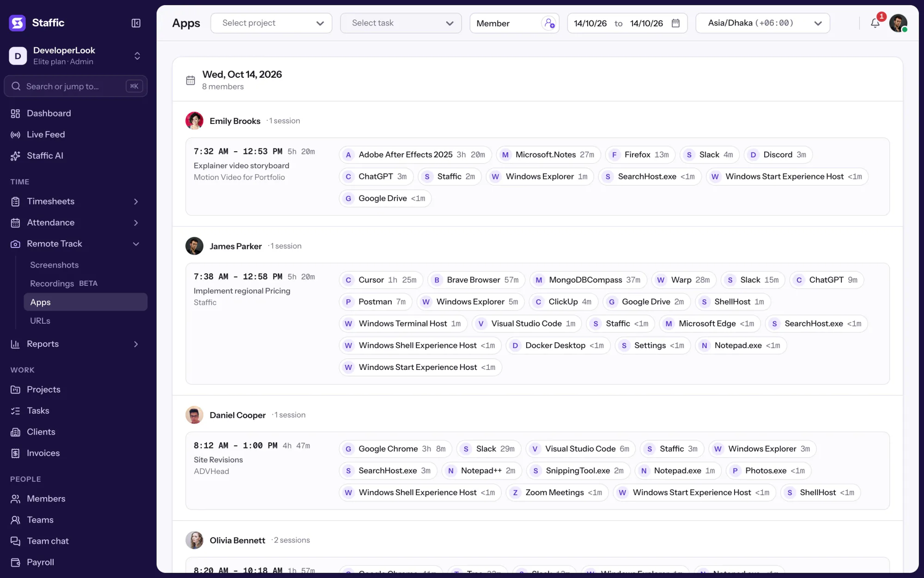
Task: Collapse the Remote Track submenu
Action: pos(136,244)
